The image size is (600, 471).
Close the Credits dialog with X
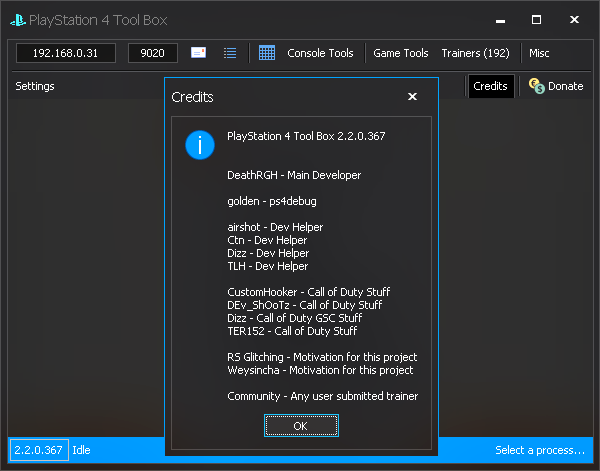412,97
